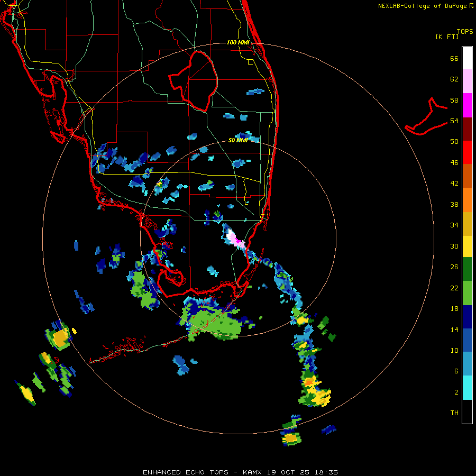Click the white swatch at the legend top

(467, 58)
